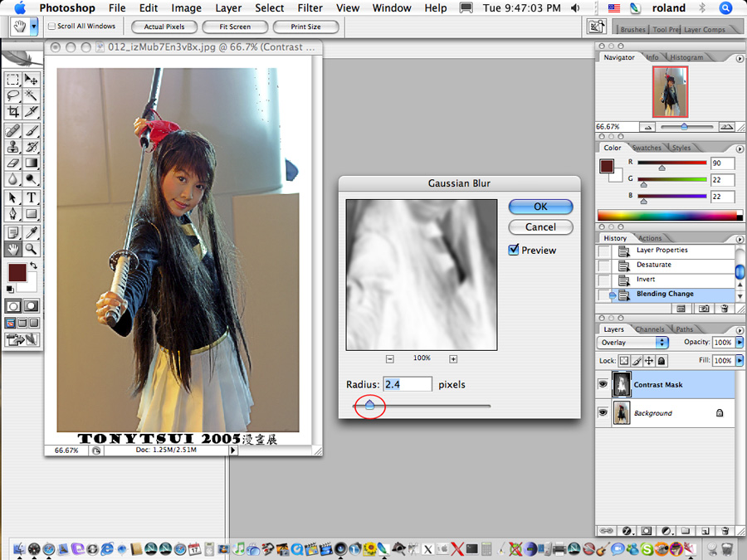The height and width of the screenshot is (560, 747).
Task: Pick the Lasso tool
Action: pos(12,95)
